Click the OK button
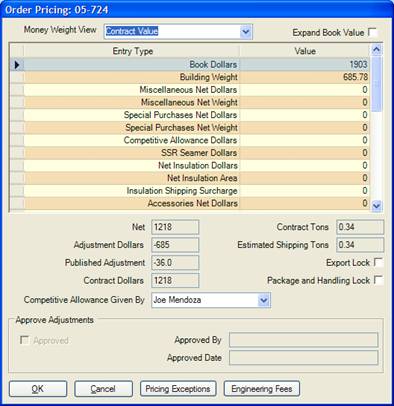This screenshot has width=394, height=406. (38, 389)
